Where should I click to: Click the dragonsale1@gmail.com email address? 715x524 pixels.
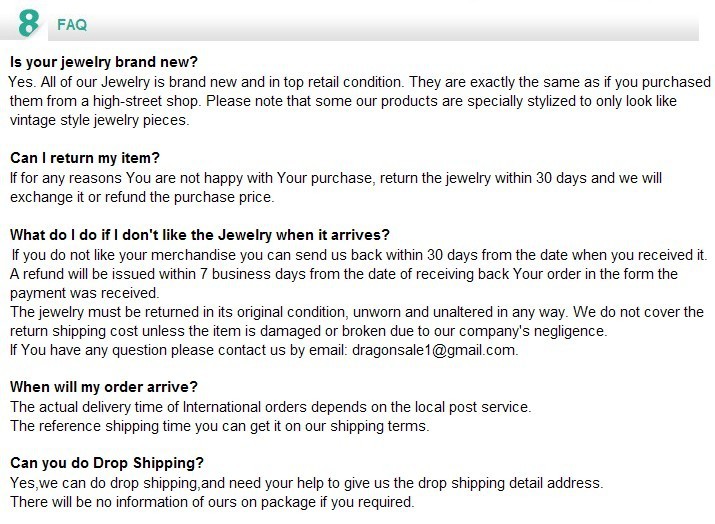(433, 350)
